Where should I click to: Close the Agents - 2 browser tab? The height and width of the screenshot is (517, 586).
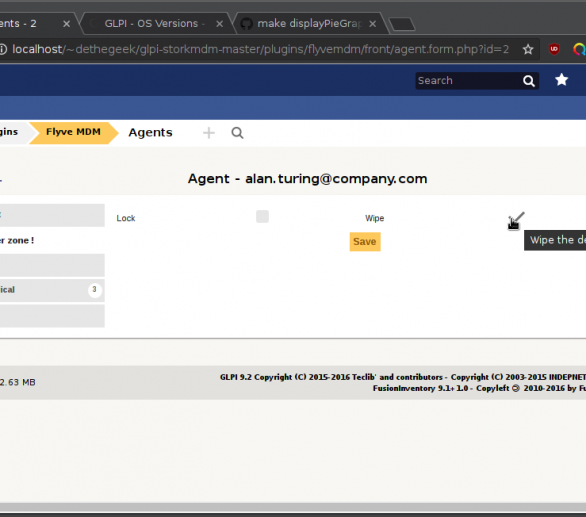(67, 24)
